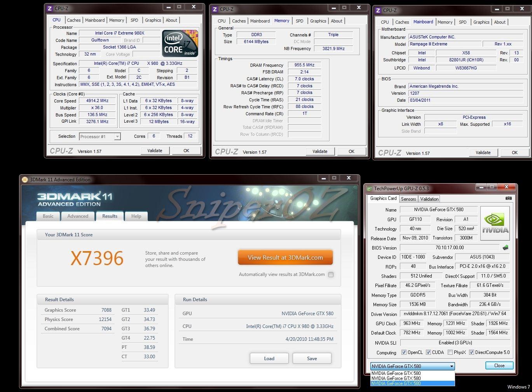Open the SPD tab in CPU window
This screenshot has height=392, width=532.
(x=134, y=20)
